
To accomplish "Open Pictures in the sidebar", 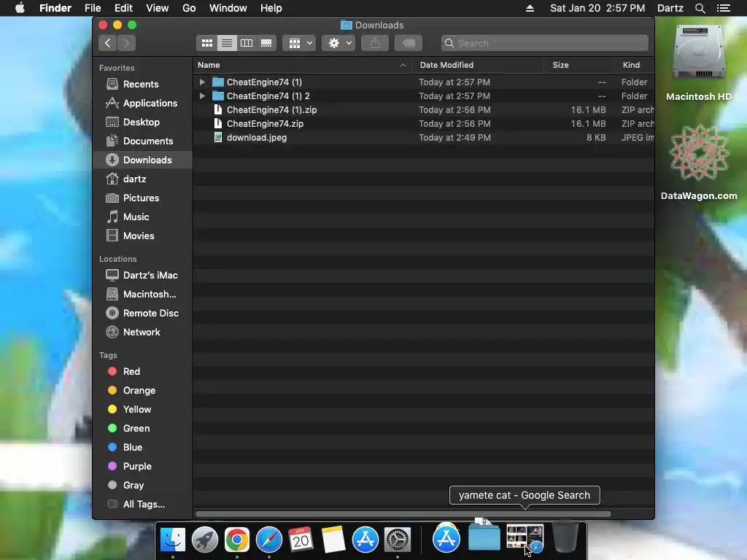I will [x=142, y=198].
